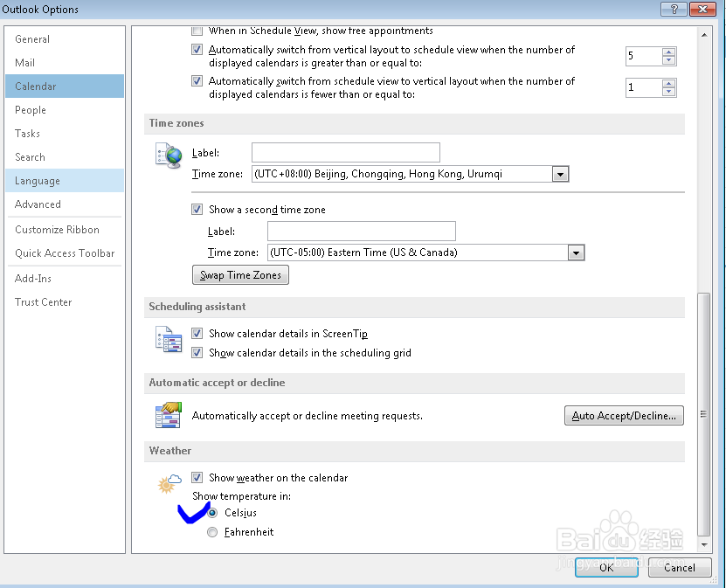Toggle Show calendar details in the scheduling grid
Viewport: 726px width, 588px height.
pos(197,353)
